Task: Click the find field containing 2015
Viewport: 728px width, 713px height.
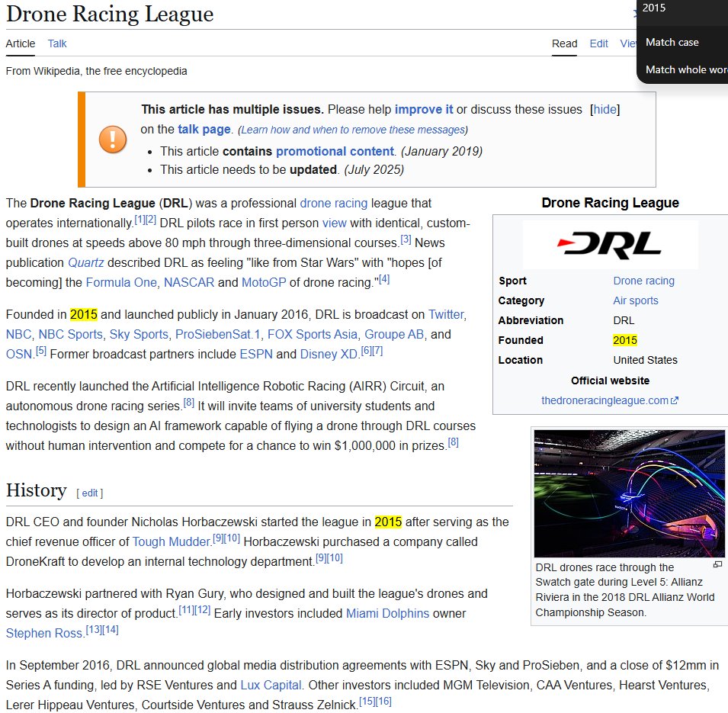Action: coord(682,8)
